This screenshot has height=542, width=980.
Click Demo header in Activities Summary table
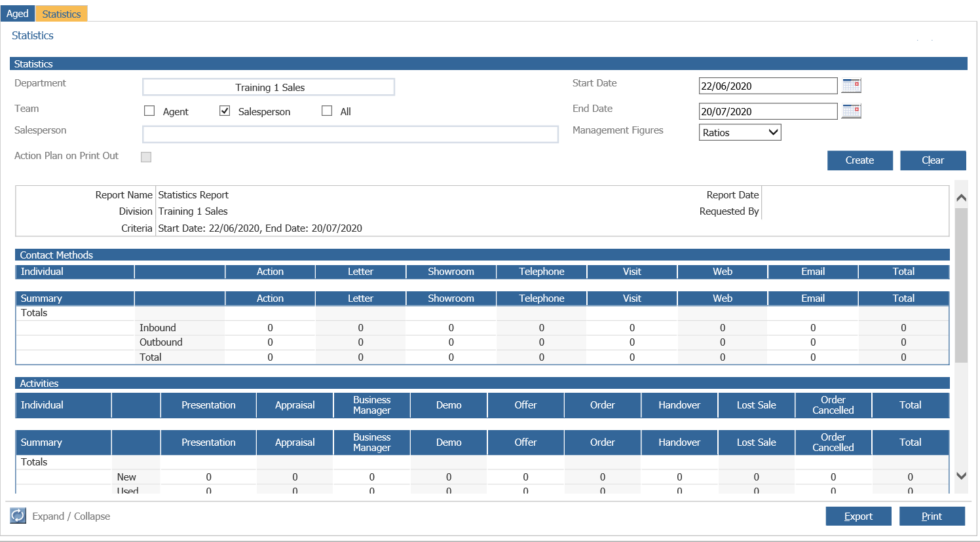[x=449, y=443]
